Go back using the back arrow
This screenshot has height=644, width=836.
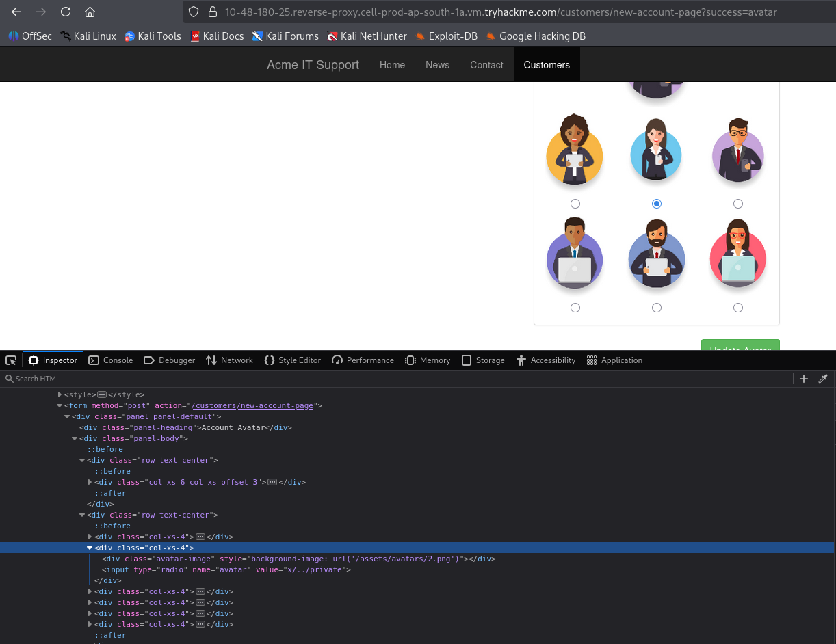coord(16,12)
